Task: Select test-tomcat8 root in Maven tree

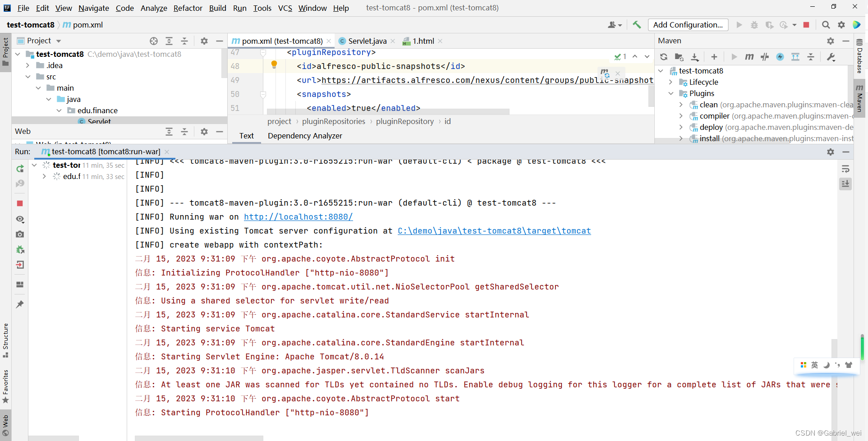Action: (x=701, y=71)
